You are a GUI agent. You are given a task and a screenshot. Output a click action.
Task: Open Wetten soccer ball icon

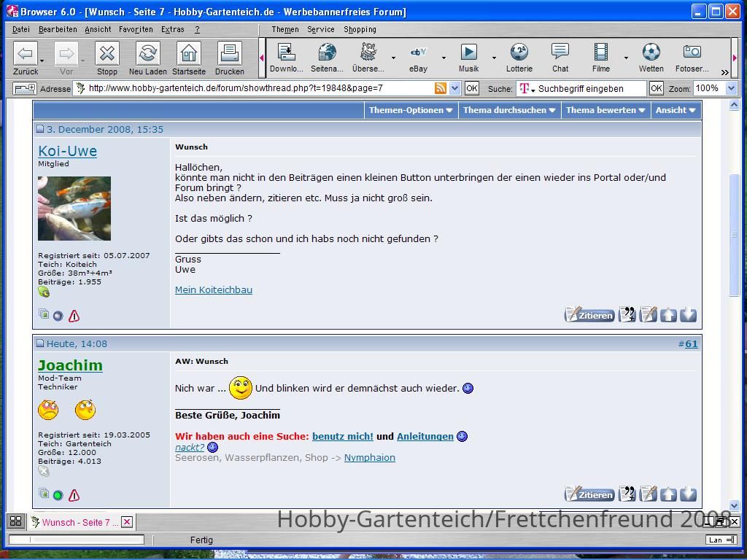[651, 52]
